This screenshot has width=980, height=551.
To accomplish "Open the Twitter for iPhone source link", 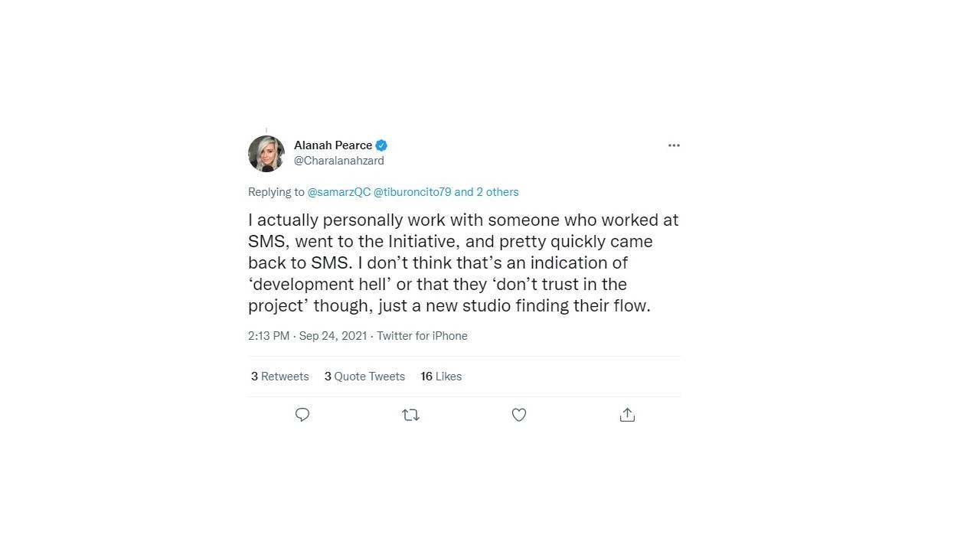I will coord(422,336).
